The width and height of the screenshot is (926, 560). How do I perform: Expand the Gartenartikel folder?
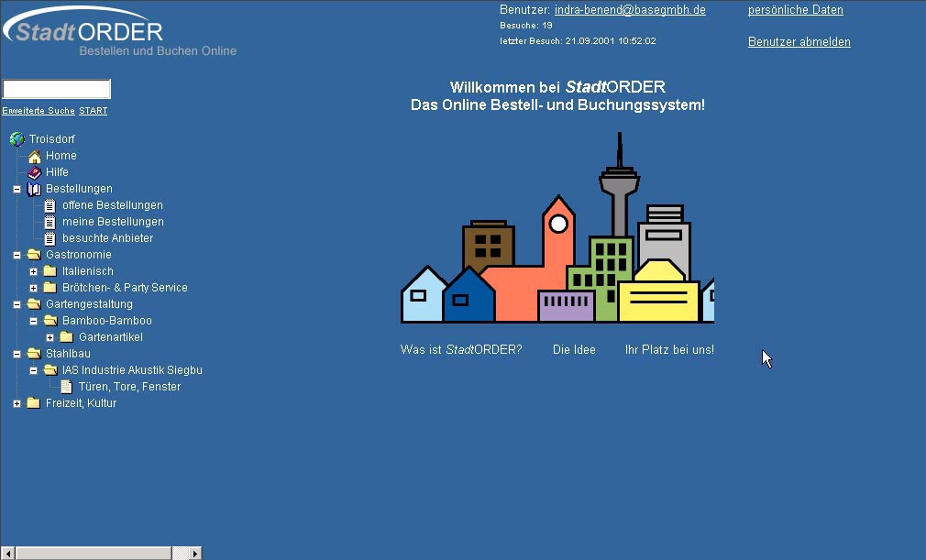point(50,337)
